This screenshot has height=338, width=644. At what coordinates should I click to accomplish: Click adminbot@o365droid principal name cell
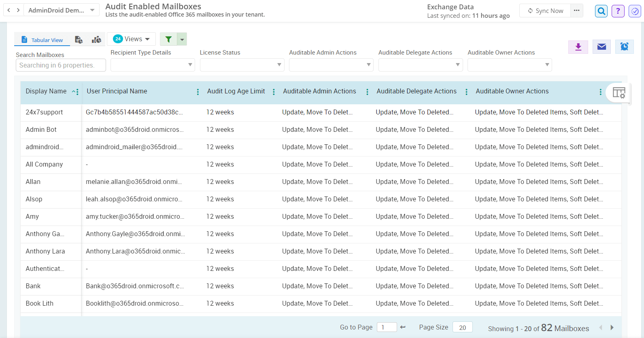coord(135,130)
